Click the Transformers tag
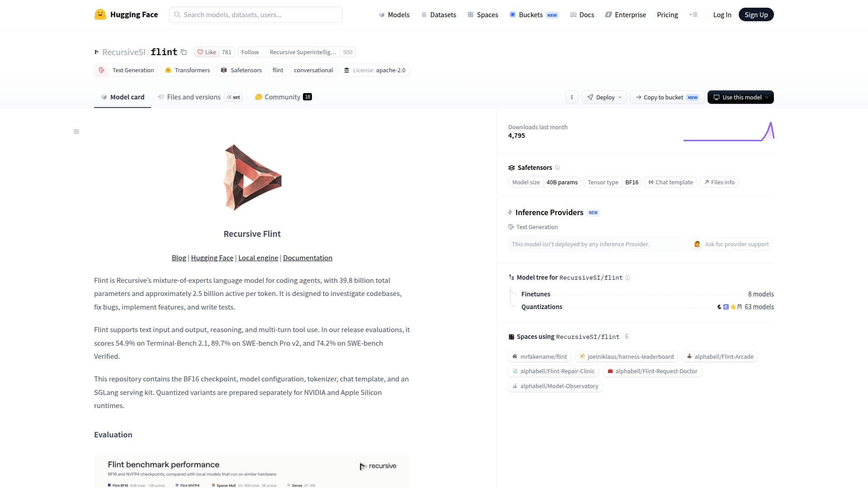Screen dimensions: 868x488 (x=188, y=70)
